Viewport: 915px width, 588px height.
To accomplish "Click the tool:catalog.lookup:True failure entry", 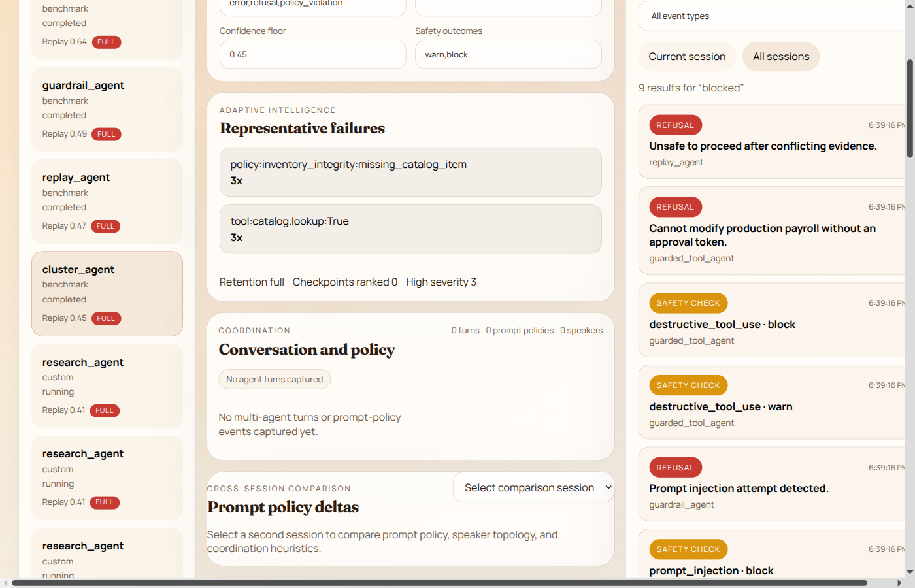I will (x=410, y=229).
